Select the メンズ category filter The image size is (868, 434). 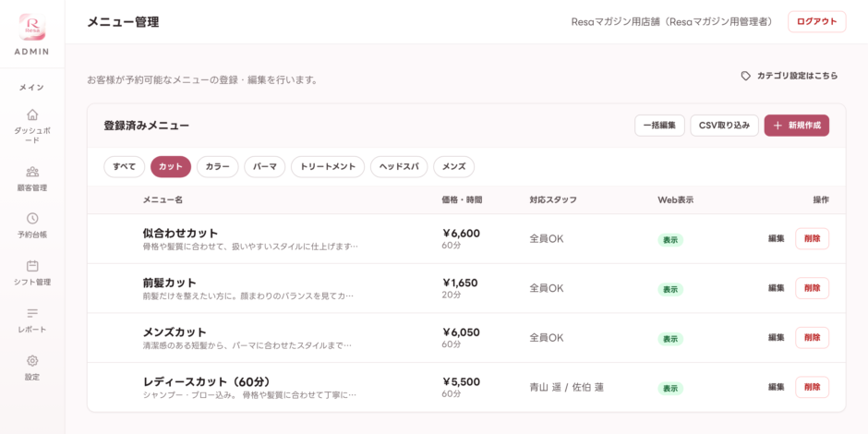(x=454, y=166)
